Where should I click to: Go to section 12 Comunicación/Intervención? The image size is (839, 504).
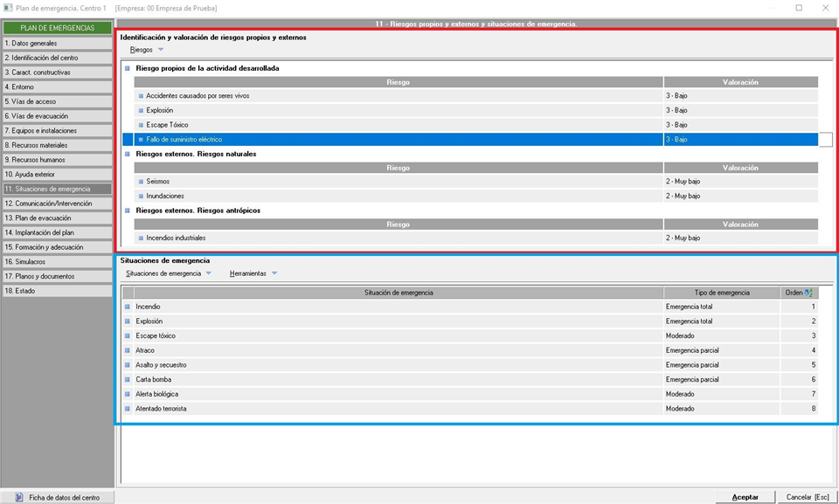click(58, 204)
